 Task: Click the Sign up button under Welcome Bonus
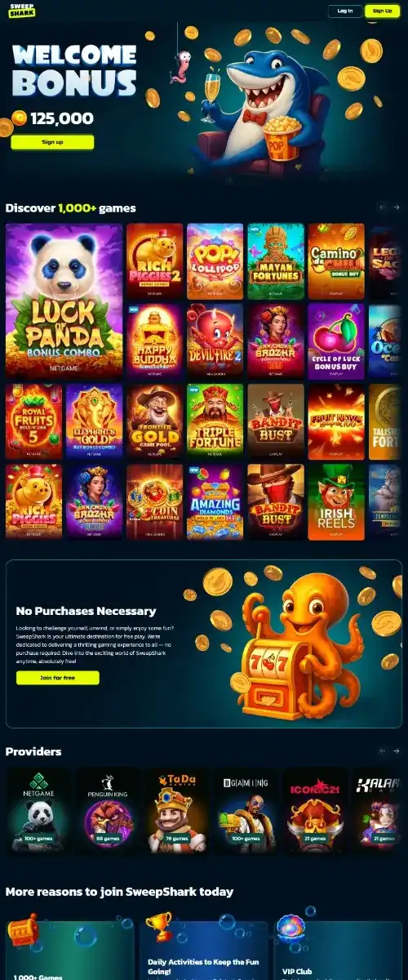click(52, 142)
